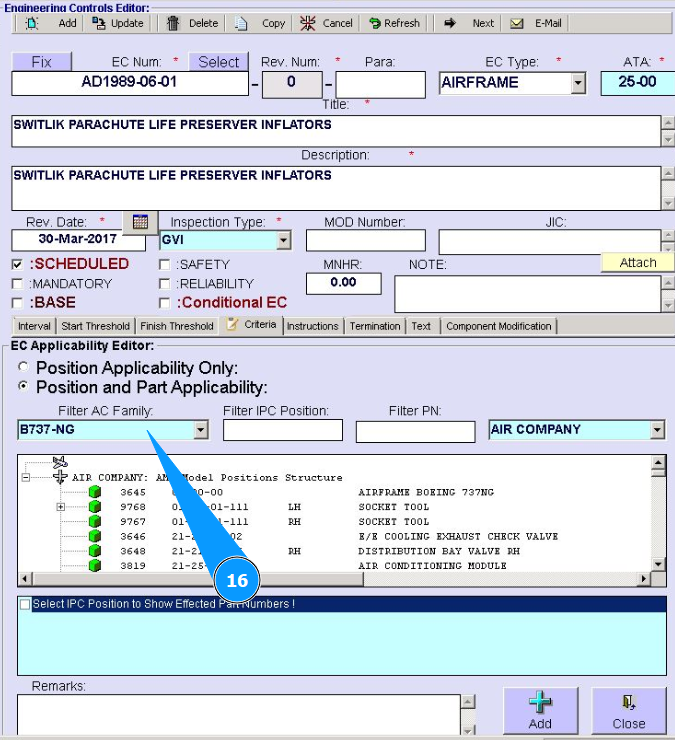The image size is (675, 743).
Task: Open the Termination tab
Action: (375, 326)
